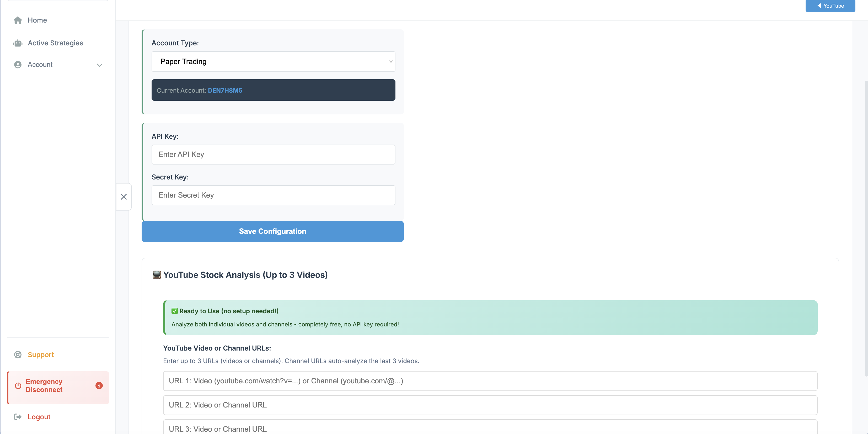Click the television icon beside YouTube Stock Analysis

pyautogui.click(x=157, y=275)
